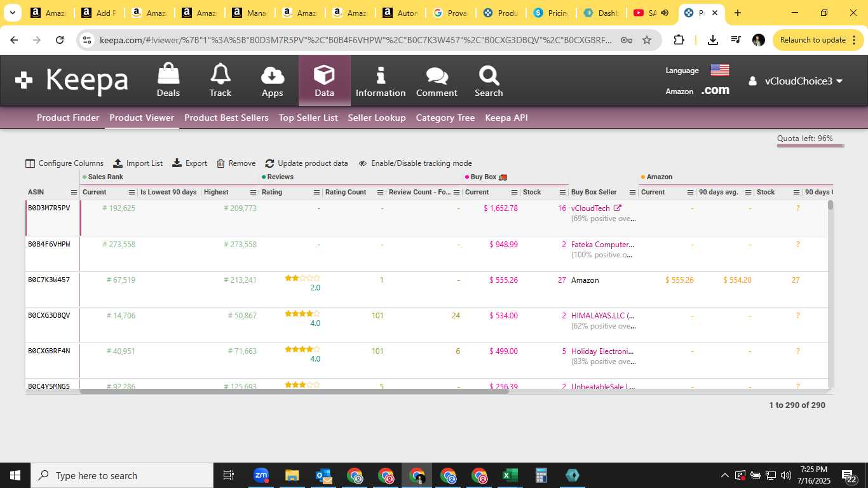Screen dimensions: 868x488
Task: Click Export button
Action: pos(190,163)
